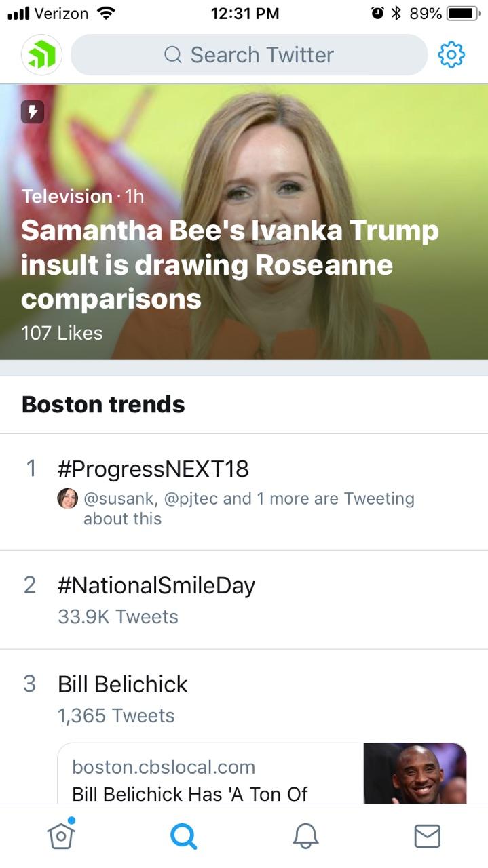488x868 pixels.
Task: Open trend settings via the gear icon
Action: point(451,54)
